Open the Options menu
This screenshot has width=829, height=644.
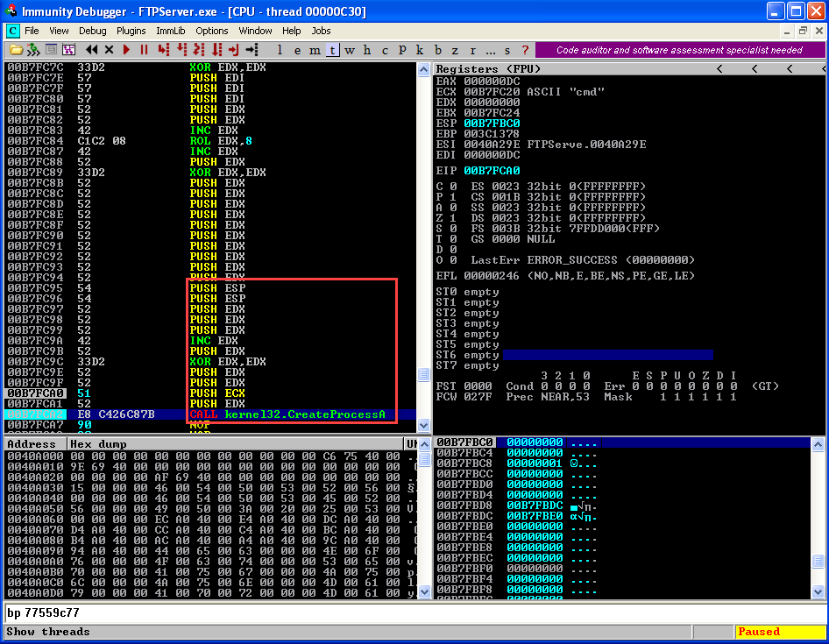tap(211, 31)
